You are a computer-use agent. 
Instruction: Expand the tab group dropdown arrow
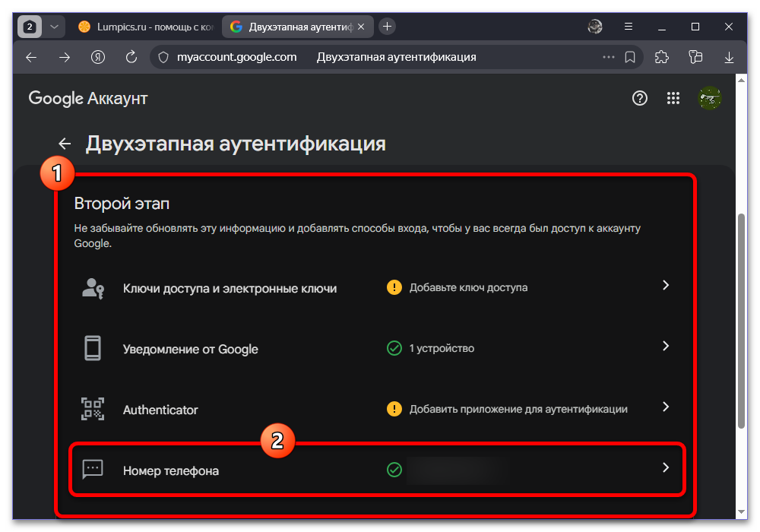54,27
